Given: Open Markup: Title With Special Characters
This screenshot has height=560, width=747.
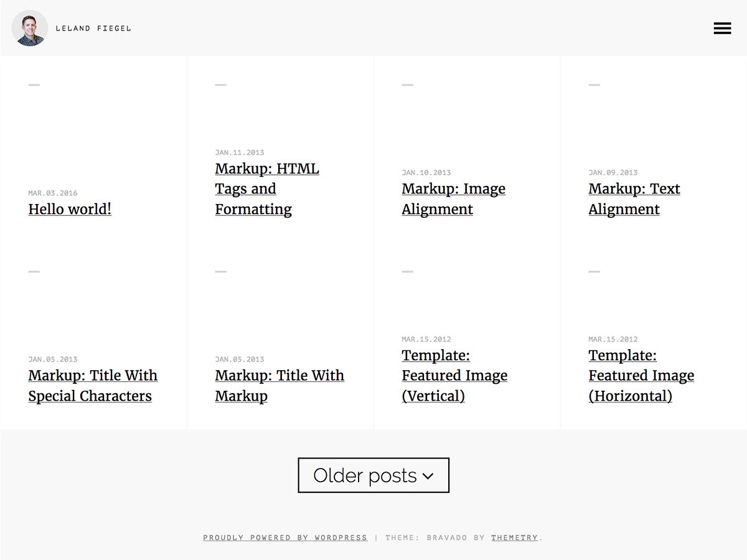Looking at the screenshot, I should [x=92, y=386].
